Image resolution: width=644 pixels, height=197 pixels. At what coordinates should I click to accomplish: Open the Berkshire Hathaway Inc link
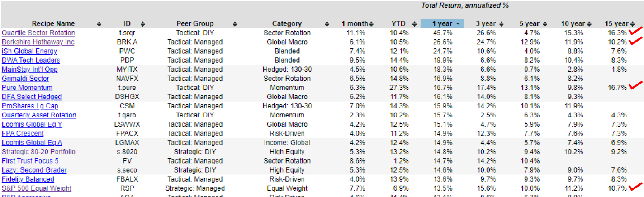(38, 42)
